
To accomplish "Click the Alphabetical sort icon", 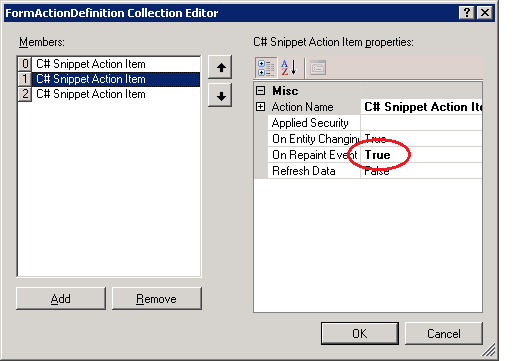I will [x=289, y=68].
